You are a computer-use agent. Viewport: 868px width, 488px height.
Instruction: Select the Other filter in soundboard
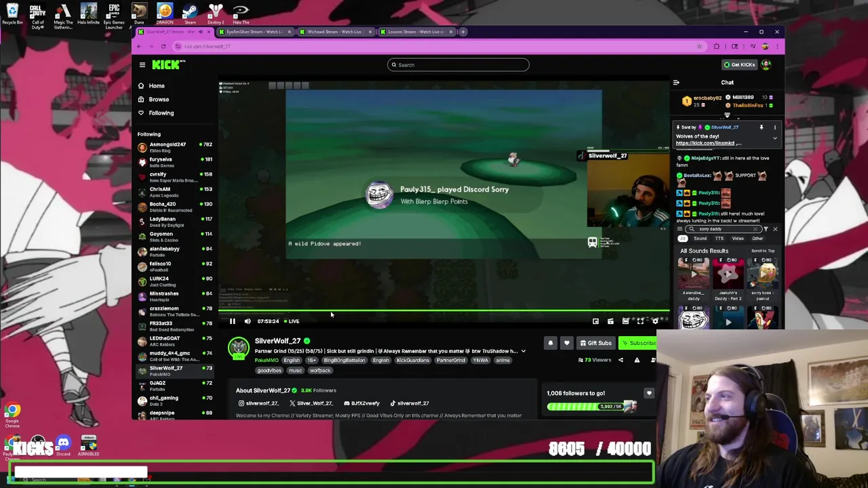[757, 239]
